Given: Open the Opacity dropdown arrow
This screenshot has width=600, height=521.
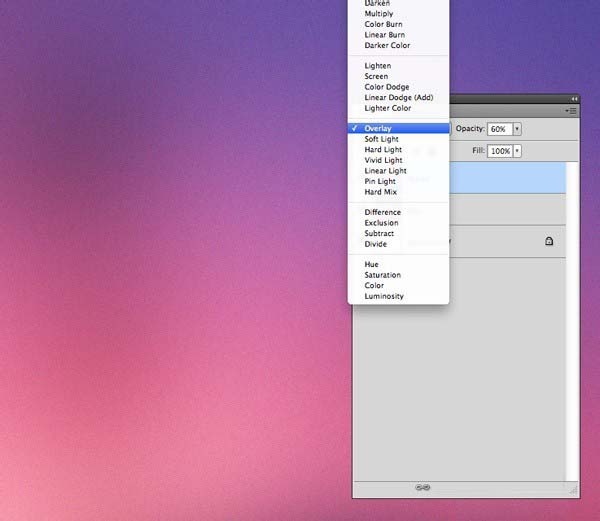Looking at the screenshot, I should point(517,129).
